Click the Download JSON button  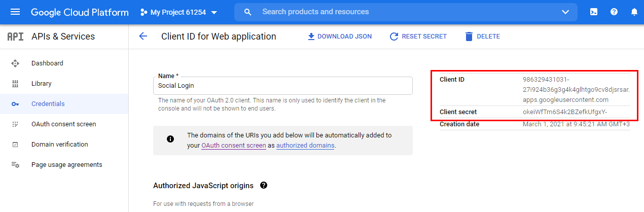point(340,37)
